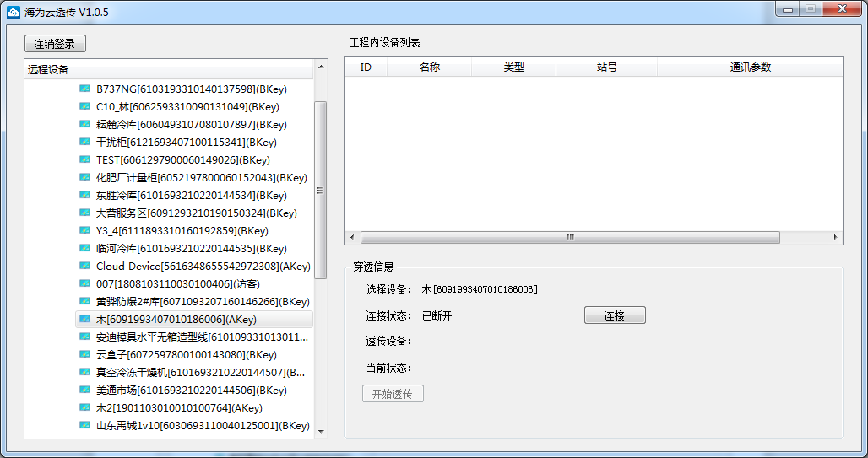Select Cloud Device[5616348655542972308](AKey)
This screenshot has height=458, width=868.
pyautogui.click(x=203, y=266)
